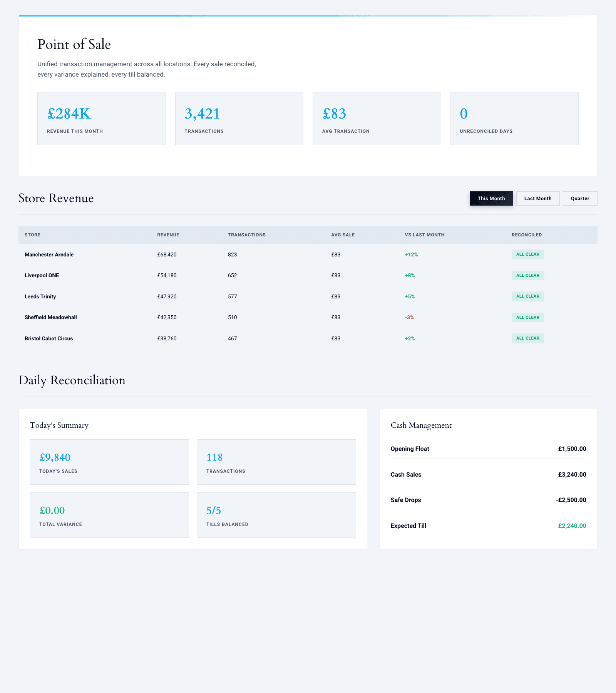
Task: Switch to the Quarter view
Action: 580,198
